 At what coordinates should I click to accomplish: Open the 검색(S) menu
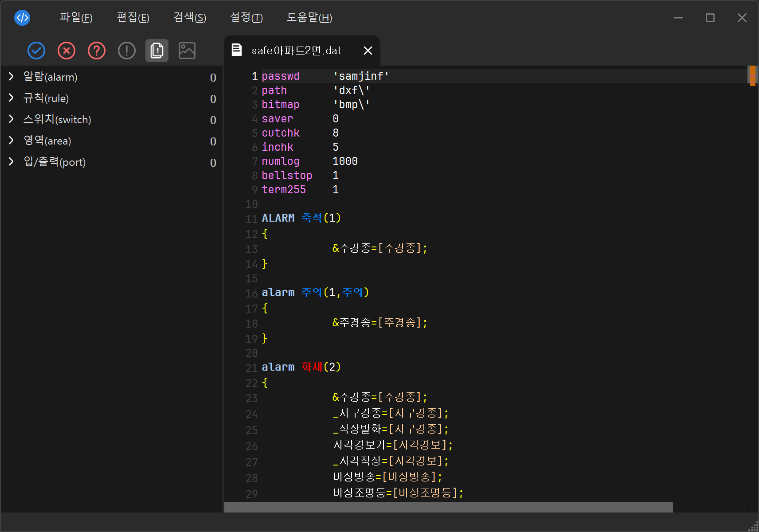pyautogui.click(x=190, y=18)
